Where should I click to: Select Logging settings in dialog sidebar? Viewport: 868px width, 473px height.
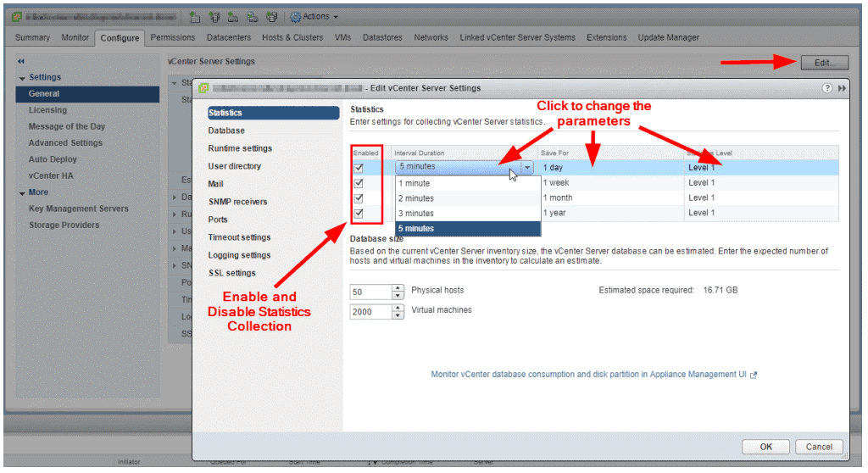240,255
